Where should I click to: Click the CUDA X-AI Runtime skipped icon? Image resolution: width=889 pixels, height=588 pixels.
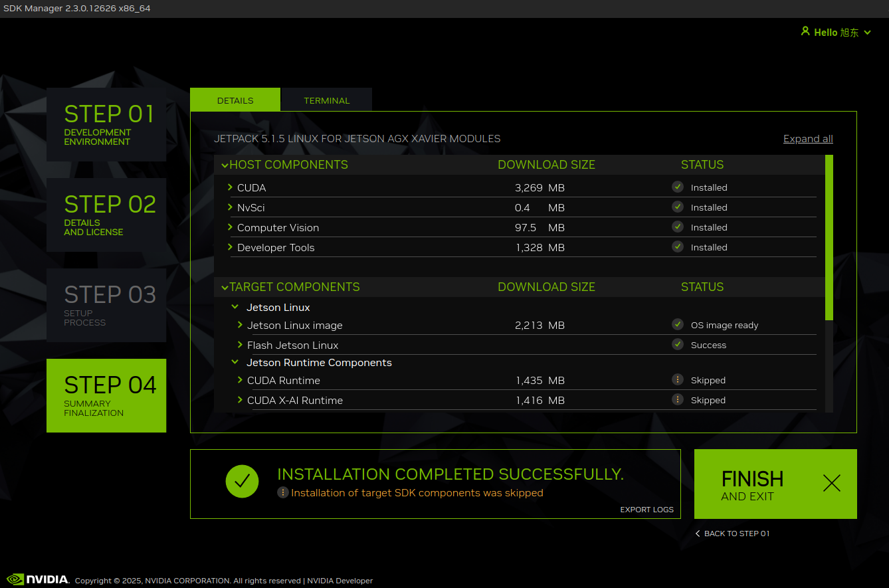coord(677,399)
